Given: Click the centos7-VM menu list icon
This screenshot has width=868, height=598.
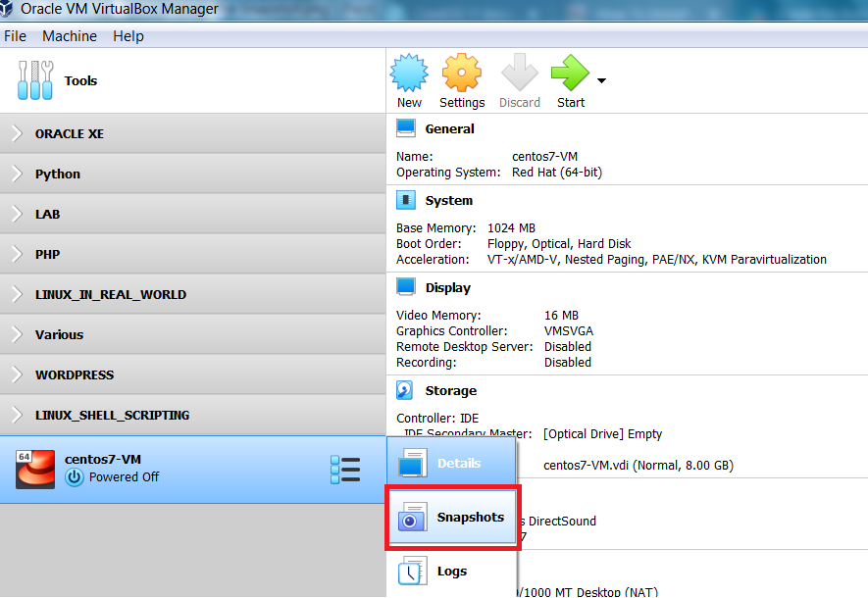Looking at the screenshot, I should pos(345,470).
